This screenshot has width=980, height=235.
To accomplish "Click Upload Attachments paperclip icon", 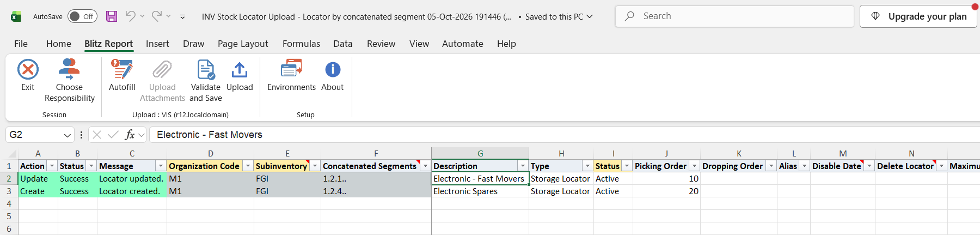I will coord(162,70).
